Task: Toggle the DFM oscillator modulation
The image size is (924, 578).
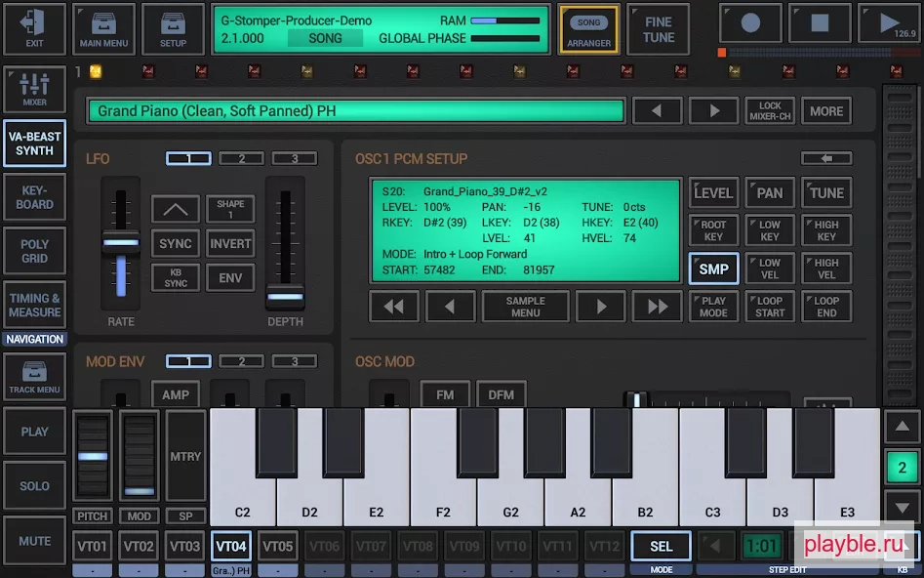Action: [501, 394]
